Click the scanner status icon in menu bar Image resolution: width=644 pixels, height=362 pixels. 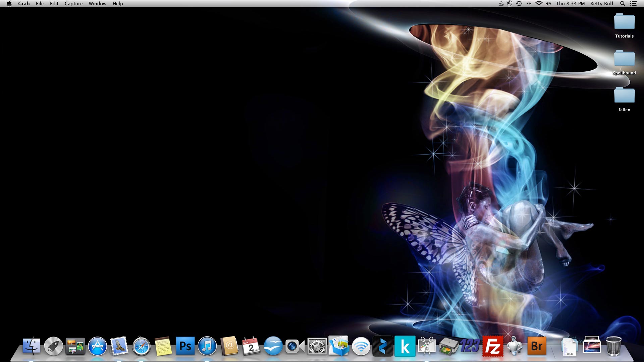(501, 4)
